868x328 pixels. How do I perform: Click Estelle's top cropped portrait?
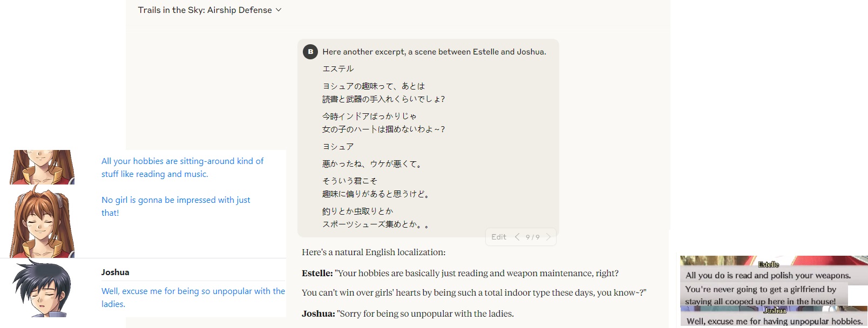tap(42, 167)
